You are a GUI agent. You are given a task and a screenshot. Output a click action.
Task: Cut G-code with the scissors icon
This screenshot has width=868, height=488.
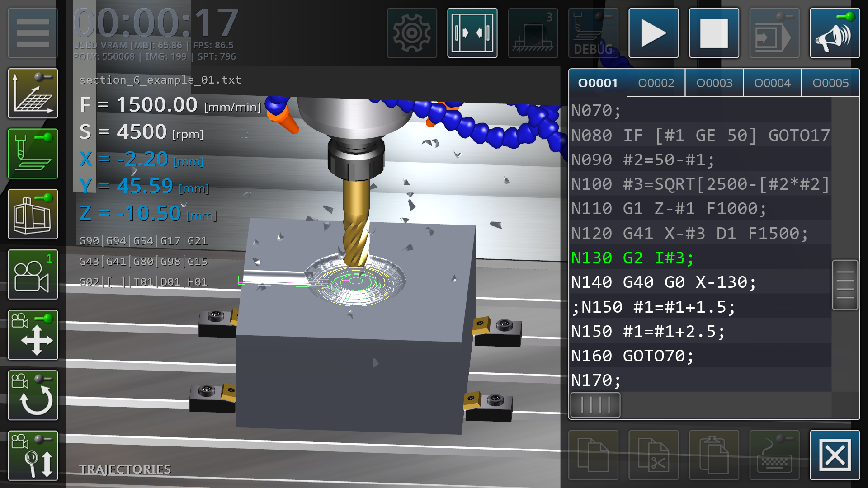(x=653, y=455)
